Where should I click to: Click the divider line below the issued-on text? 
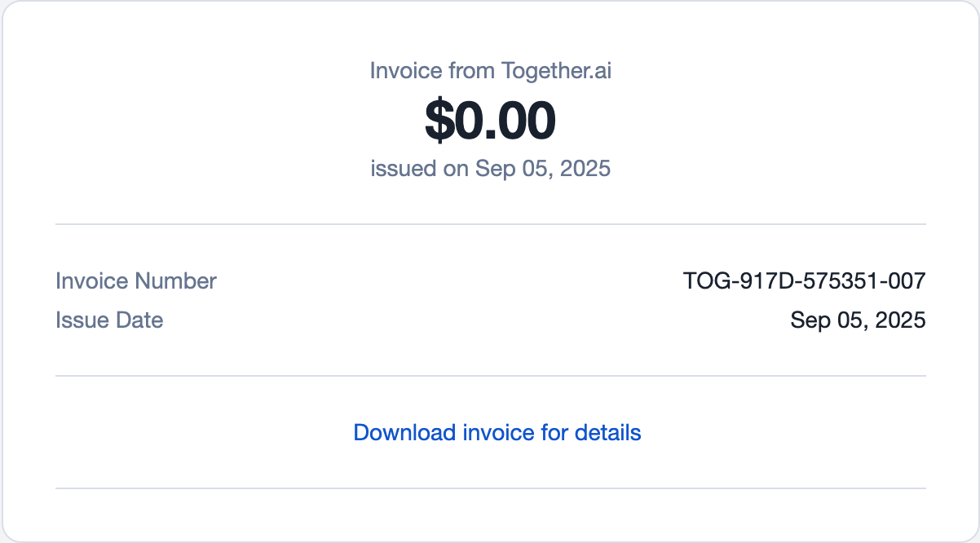[x=490, y=223]
